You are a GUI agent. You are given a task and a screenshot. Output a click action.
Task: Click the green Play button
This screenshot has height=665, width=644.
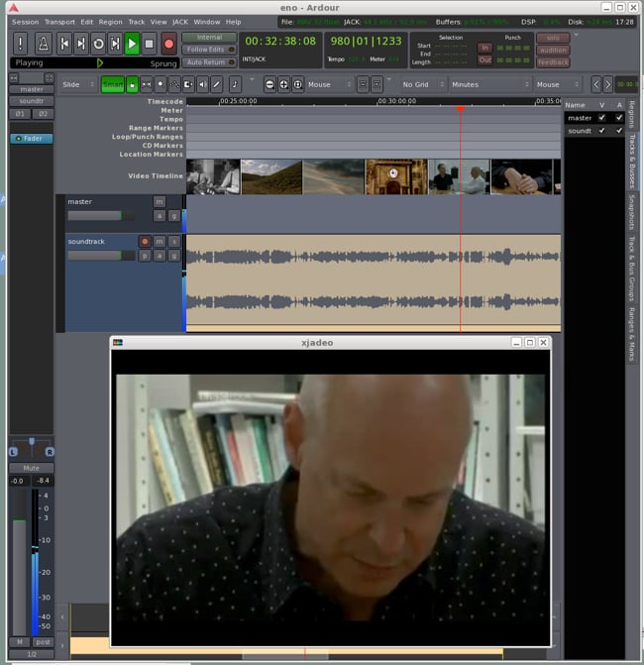coord(132,43)
